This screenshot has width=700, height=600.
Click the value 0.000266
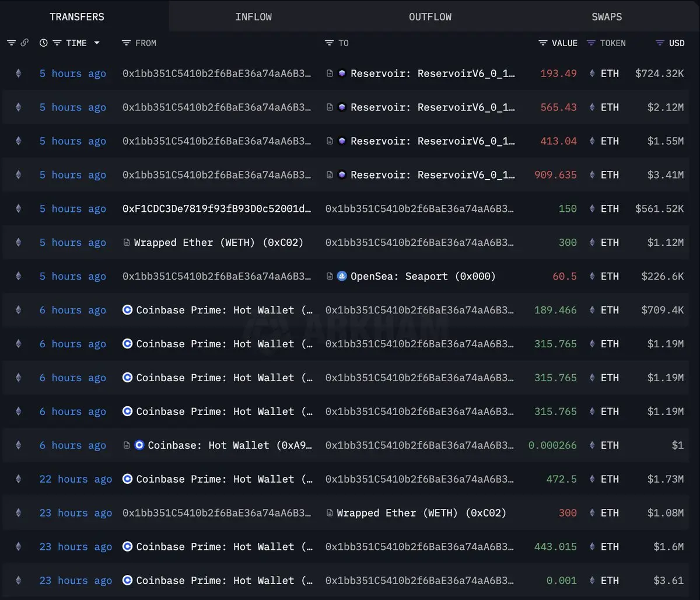(x=552, y=445)
